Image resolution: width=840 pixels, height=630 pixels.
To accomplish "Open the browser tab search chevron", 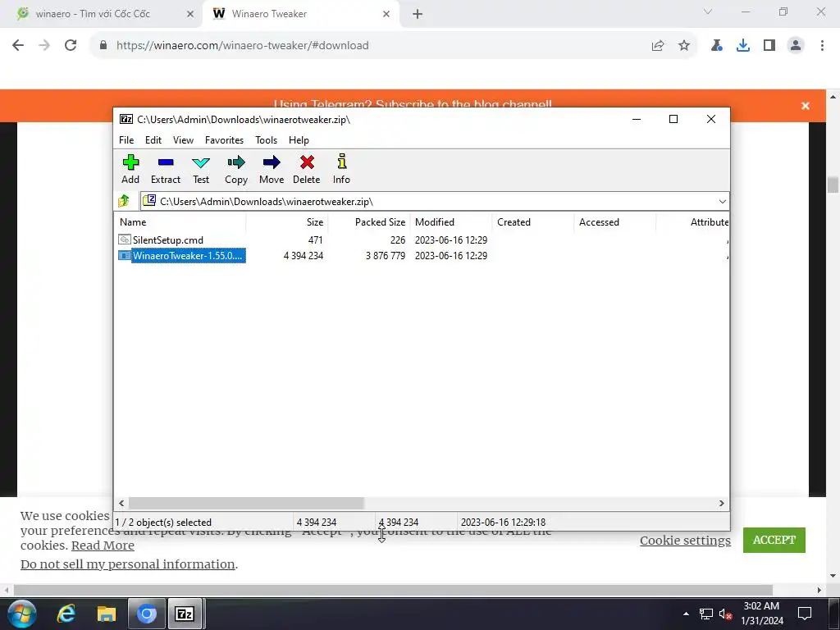I will point(708,11).
